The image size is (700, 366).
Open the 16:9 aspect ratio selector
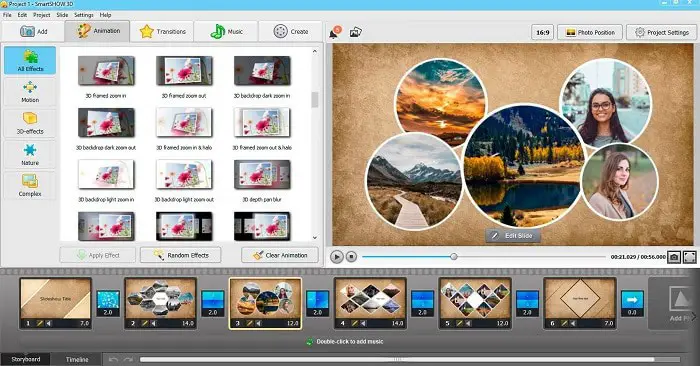[542, 33]
